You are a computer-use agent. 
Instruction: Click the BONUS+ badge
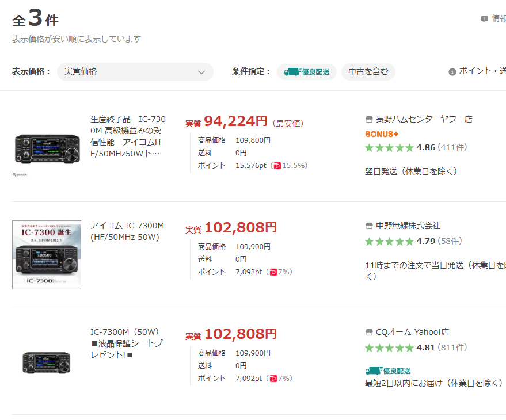pos(382,134)
